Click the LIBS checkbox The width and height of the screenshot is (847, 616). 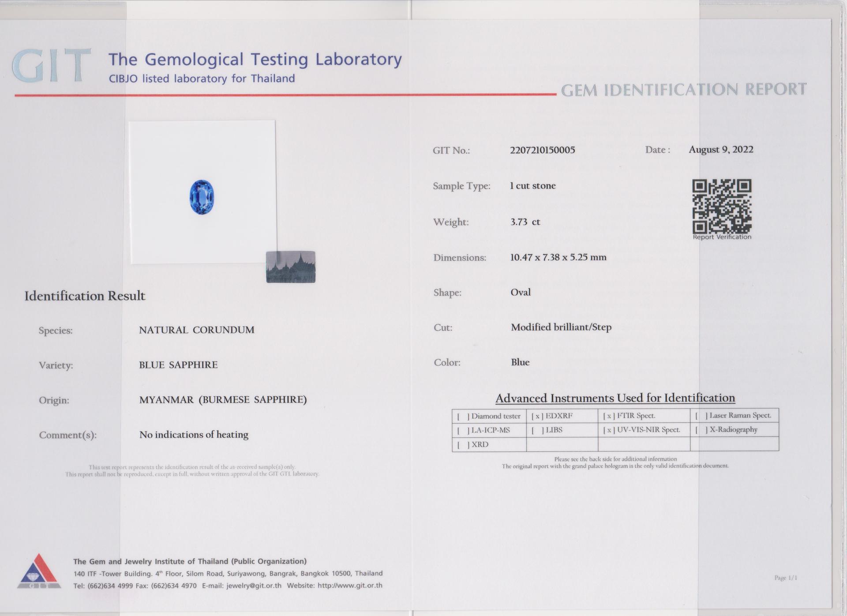click(x=537, y=430)
